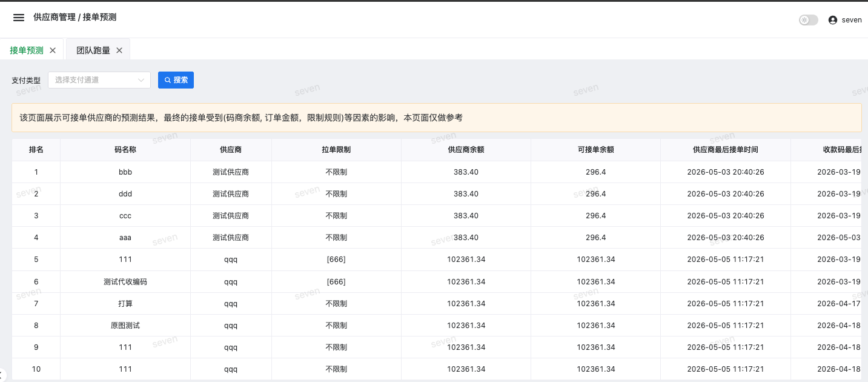
Task: Open the hamburger sidebar menu
Action: 19,18
